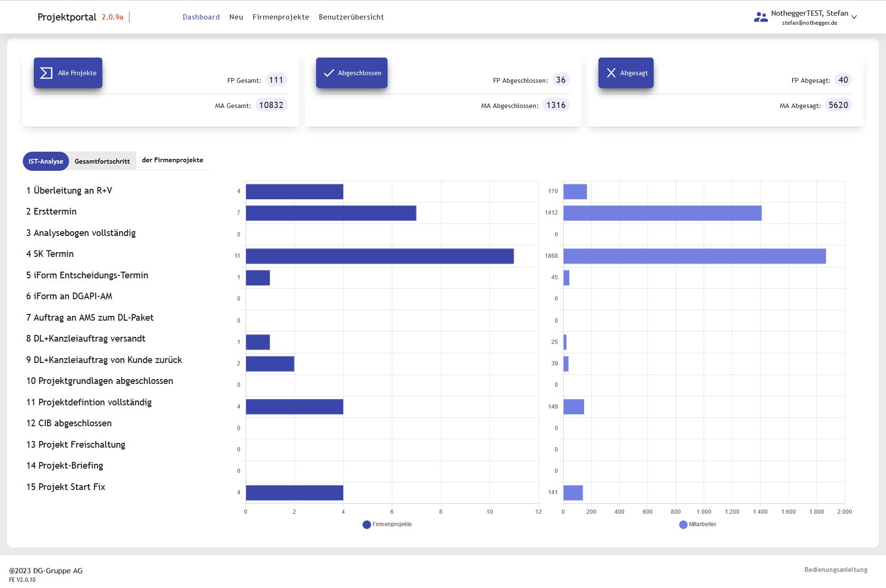Screen dimensions: 886x588
Task: Open the Dashboard menu item
Action: (x=201, y=17)
